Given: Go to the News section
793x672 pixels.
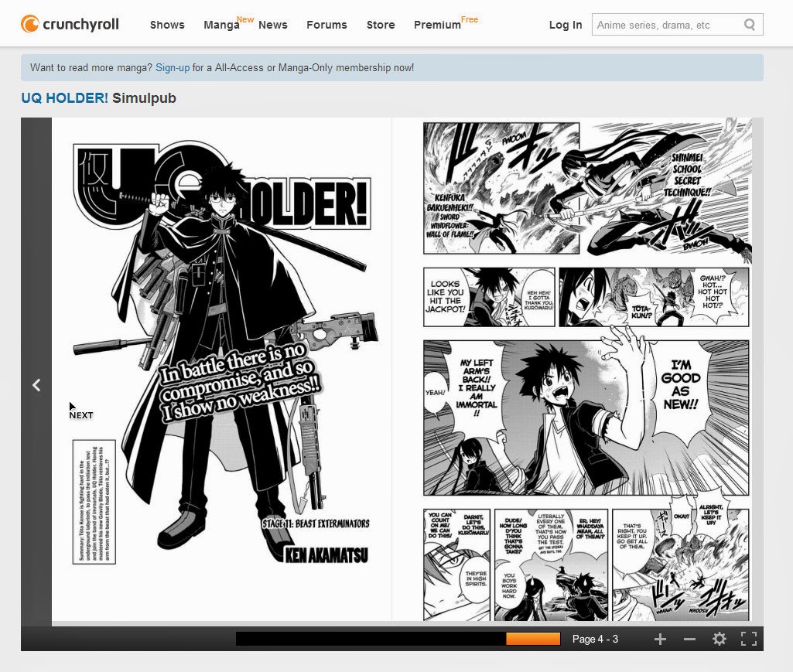Looking at the screenshot, I should tap(273, 25).
